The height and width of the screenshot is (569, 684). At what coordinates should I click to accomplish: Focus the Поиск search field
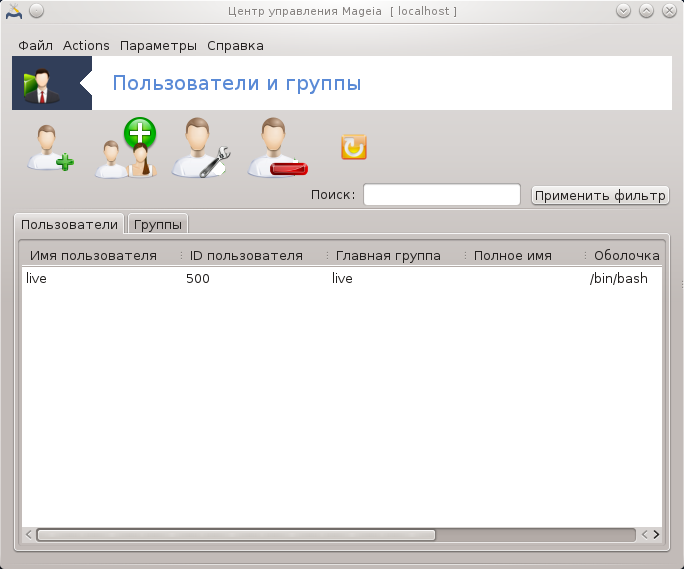[442, 195]
